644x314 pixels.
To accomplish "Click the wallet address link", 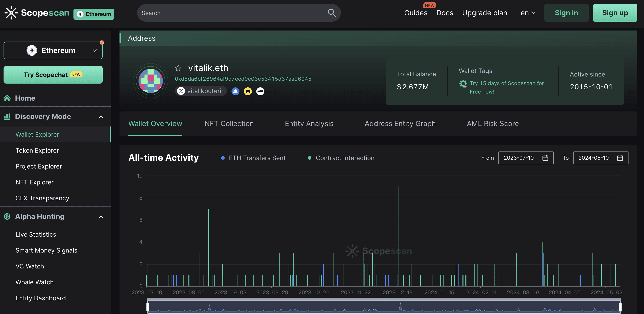I will pos(243,79).
